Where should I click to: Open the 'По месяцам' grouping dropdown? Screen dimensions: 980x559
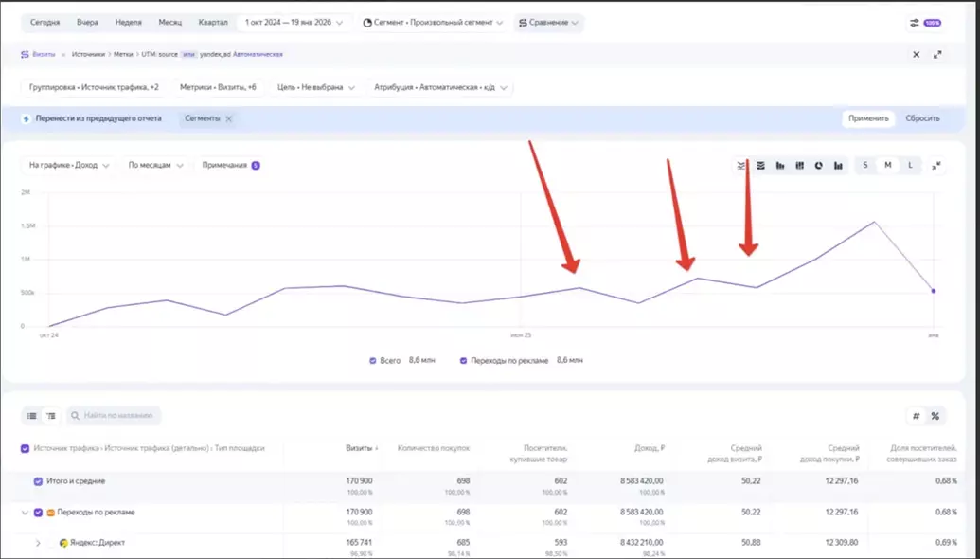(x=154, y=165)
